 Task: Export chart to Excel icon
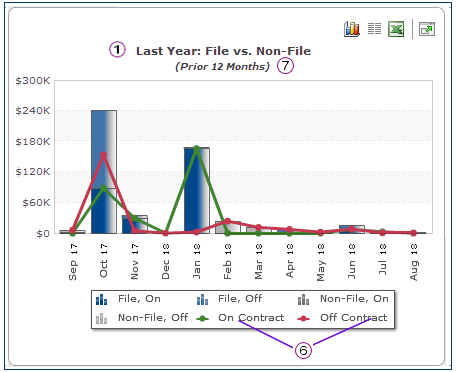coord(396,29)
